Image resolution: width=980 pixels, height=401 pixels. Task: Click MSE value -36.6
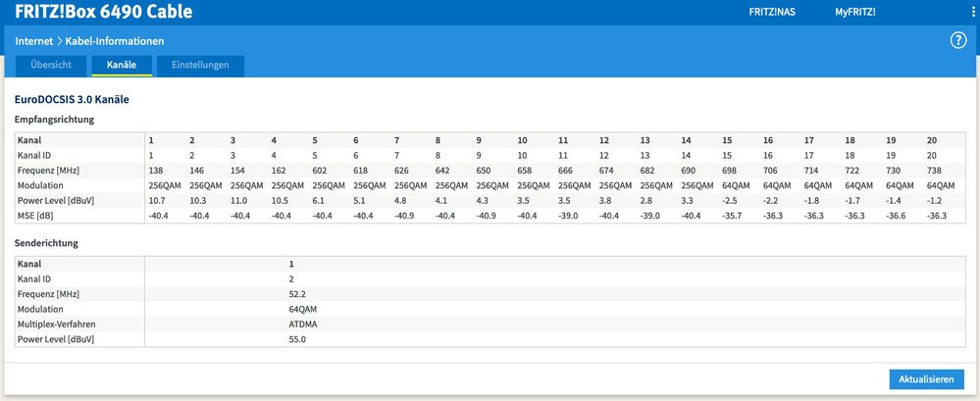point(896,216)
